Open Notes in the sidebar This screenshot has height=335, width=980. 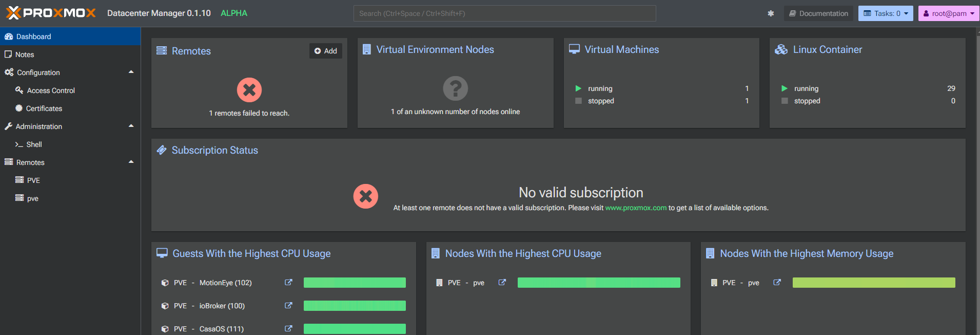point(70,54)
